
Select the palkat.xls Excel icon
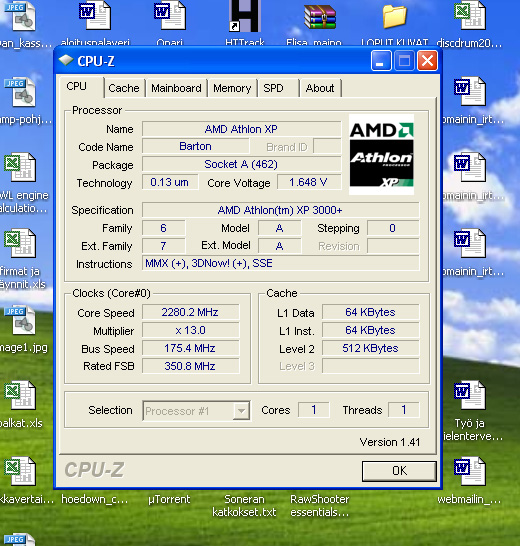tap(20, 395)
